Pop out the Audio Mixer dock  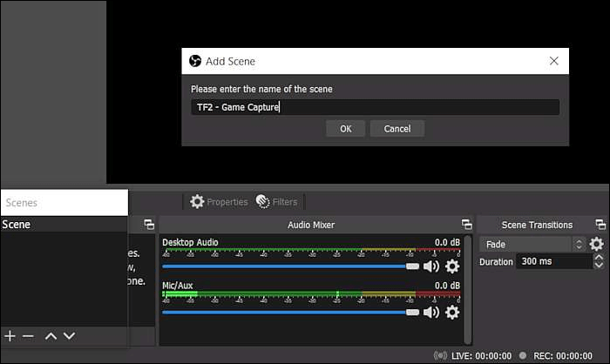tap(466, 225)
